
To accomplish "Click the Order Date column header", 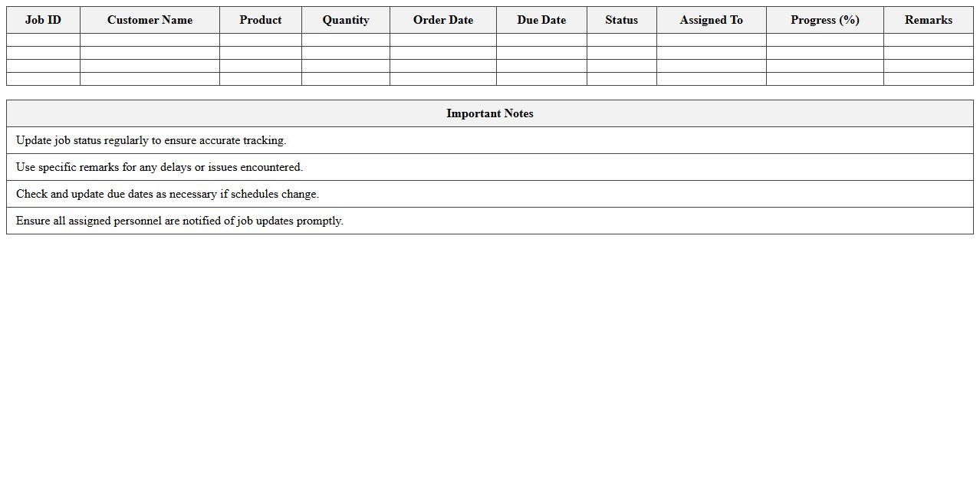I will [442, 20].
